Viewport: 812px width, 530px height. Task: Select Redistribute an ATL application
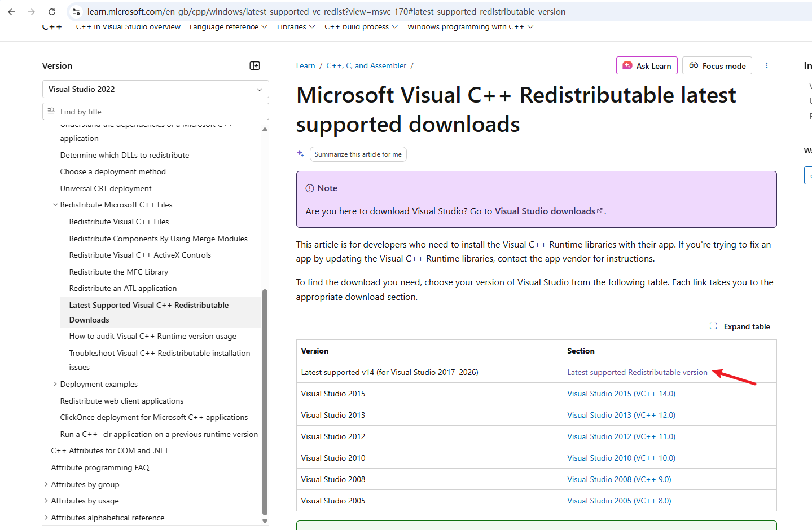pyautogui.click(x=123, y=288)
